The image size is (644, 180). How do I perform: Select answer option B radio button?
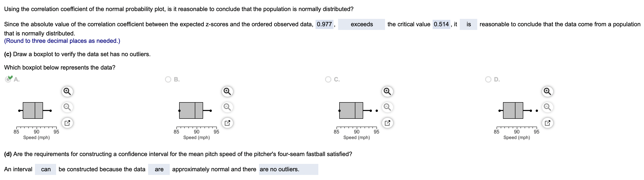tap(168, 79)
